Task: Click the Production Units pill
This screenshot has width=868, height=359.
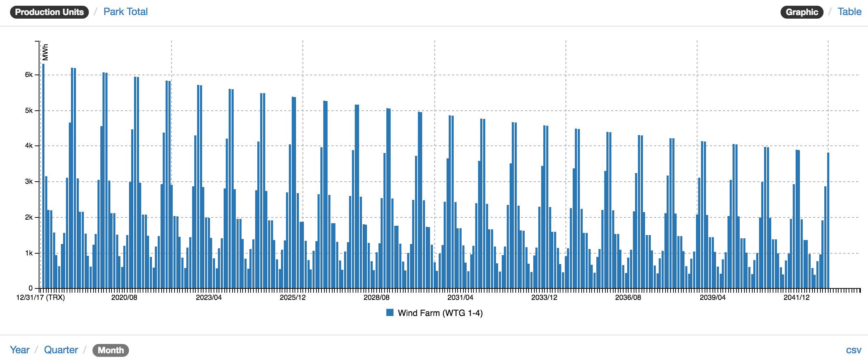Action: click(49, 11)
